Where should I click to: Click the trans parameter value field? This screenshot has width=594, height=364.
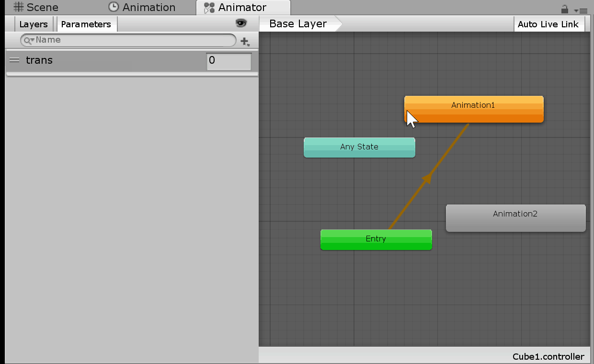(228, 61)
